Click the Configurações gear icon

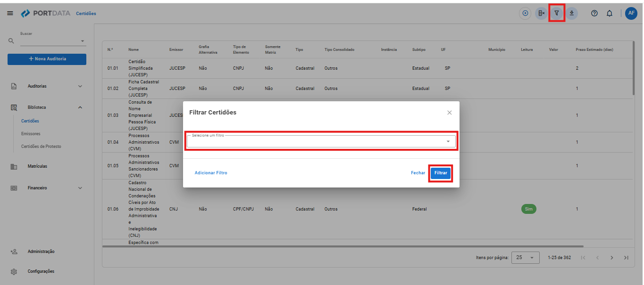coord(14,272)
